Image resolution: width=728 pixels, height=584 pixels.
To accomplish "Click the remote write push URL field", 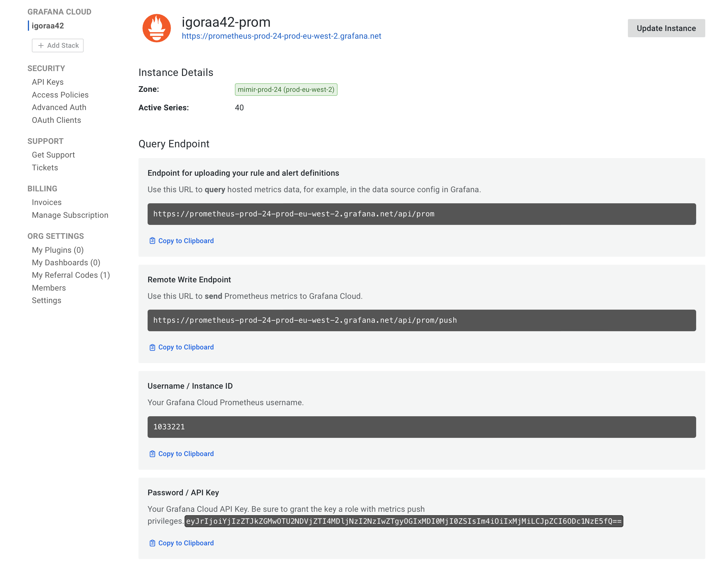I will click(x=421, y=320).
